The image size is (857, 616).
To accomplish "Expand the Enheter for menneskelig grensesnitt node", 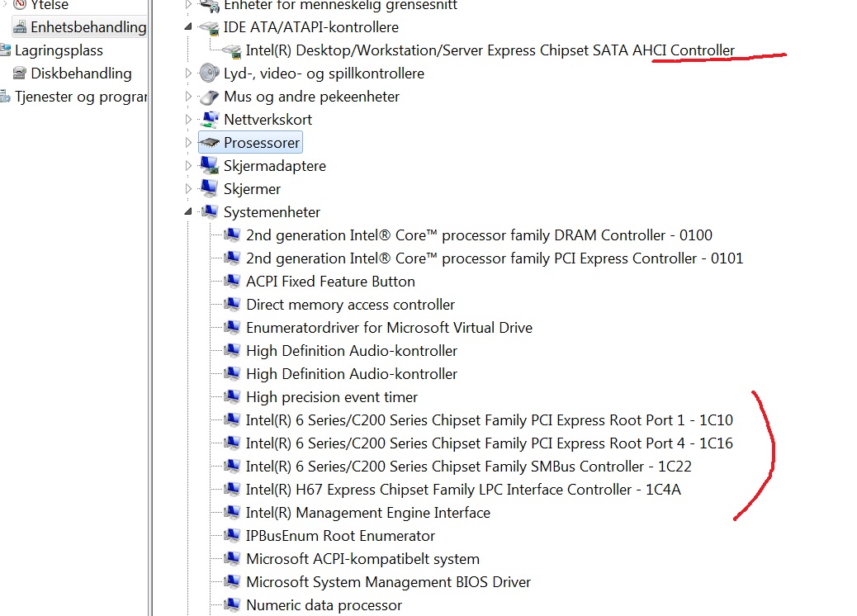I will (x=188, y=4).
